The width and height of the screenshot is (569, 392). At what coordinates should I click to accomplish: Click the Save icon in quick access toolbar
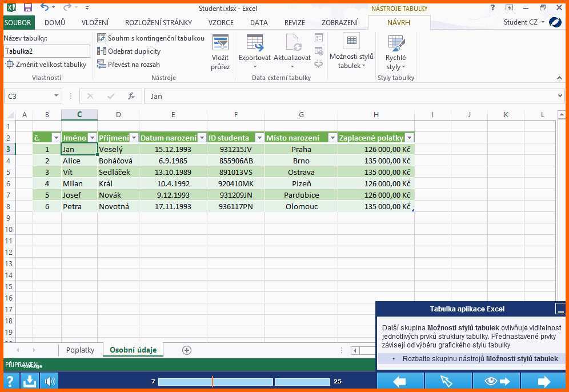coord(27,8)
